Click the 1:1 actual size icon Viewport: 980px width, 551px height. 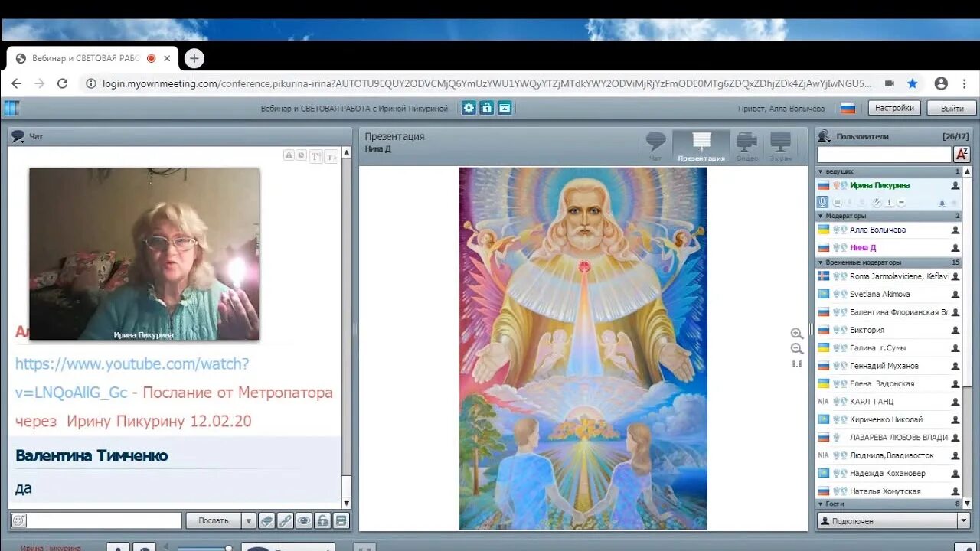(797, 364)
